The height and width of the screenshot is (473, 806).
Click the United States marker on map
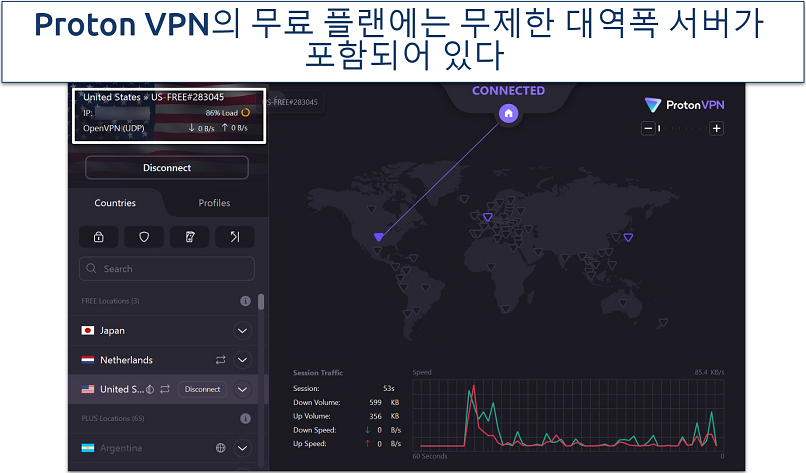[378, 237]
